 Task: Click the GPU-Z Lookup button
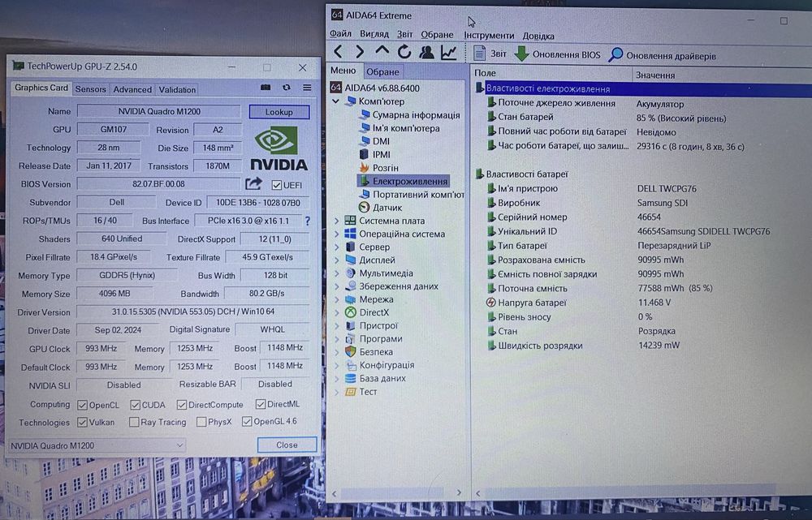point(279,112)
